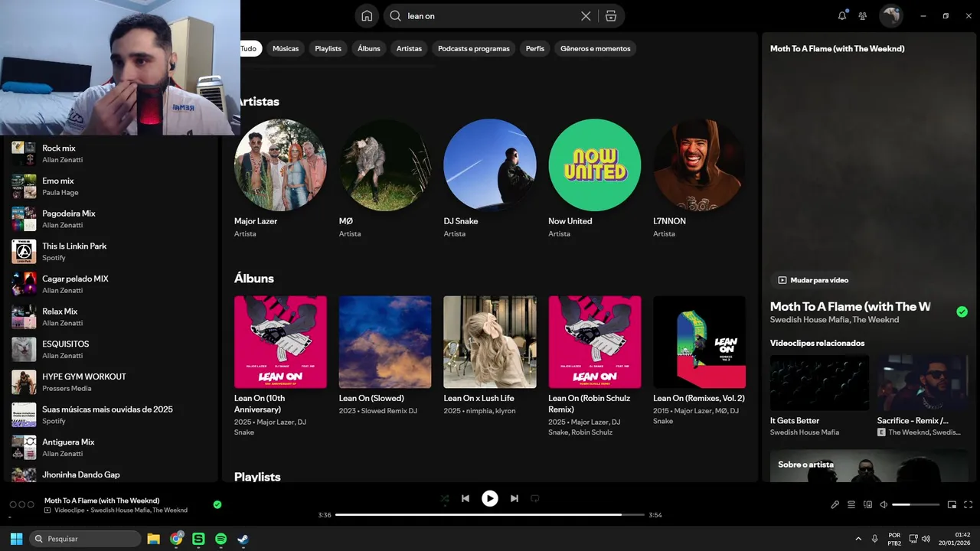Adjust the Spotify volume slider

pyautogui.click(x=916, y=505)
